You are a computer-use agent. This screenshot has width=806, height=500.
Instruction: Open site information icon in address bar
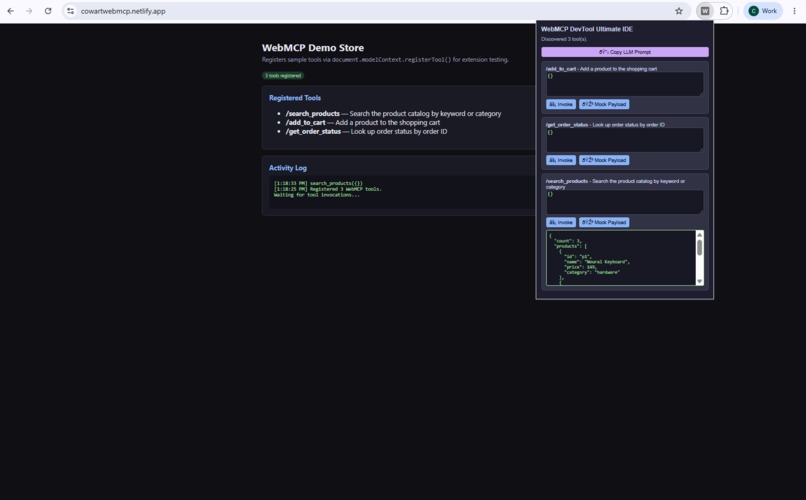(70, 11)
